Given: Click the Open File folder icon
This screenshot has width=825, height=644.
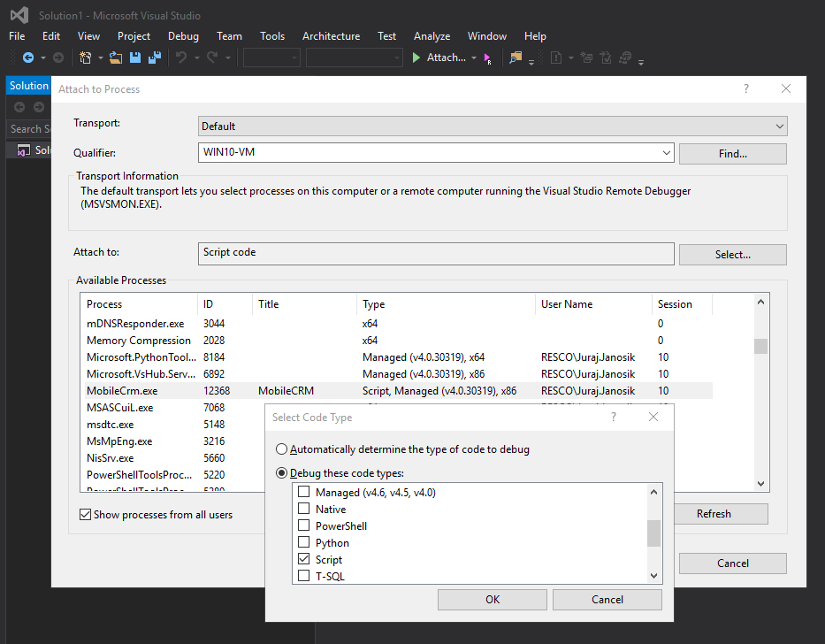Looking at the screenshot, I should [x=116, y=57].
